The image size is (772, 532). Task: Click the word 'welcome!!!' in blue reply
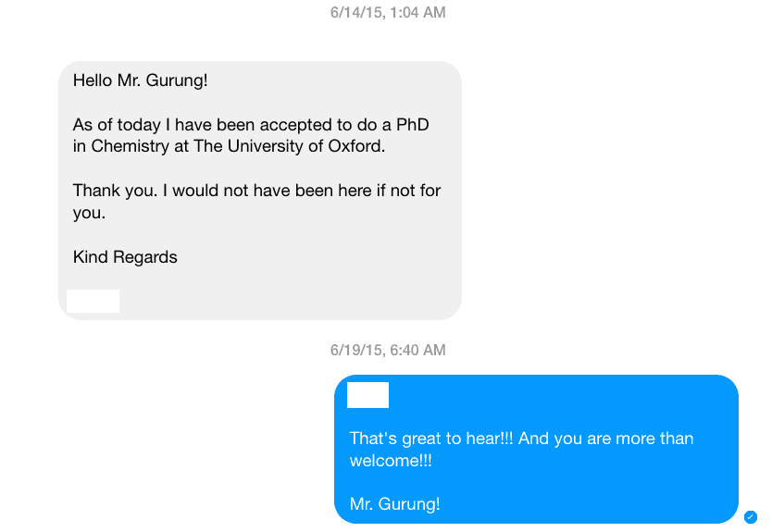(x=391, y=461)
